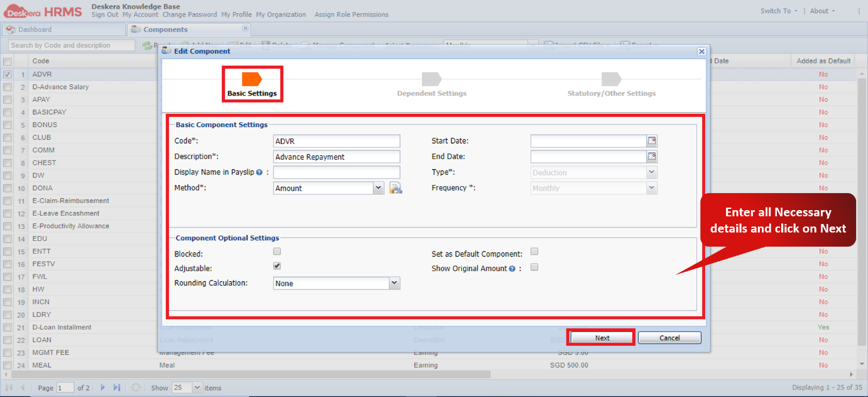Switch to the Components tab
Viewport: 868px width, 397px height.
point(189,30)
